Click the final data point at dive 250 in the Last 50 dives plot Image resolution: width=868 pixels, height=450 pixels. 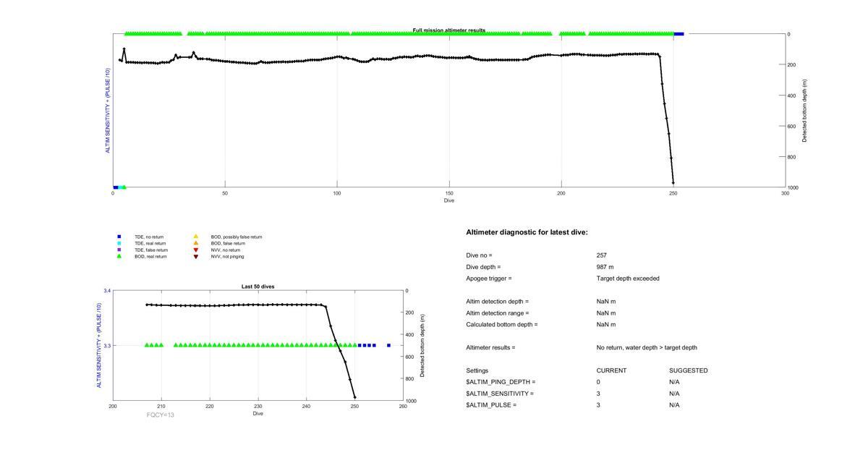[354, 397]
